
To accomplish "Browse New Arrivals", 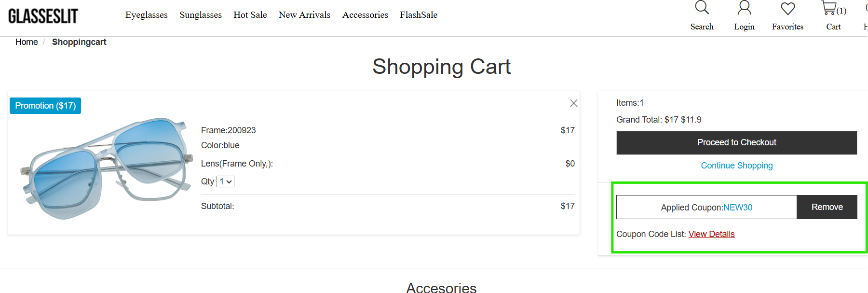I will [304, 14].
